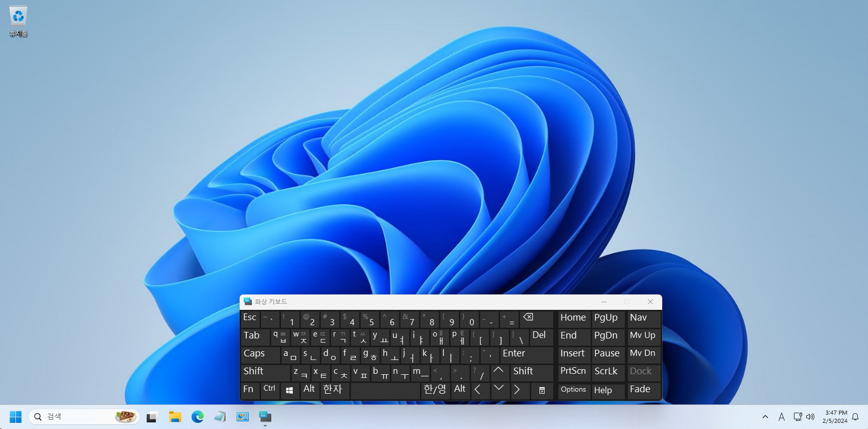This screenshot has width=868, height=429.
Task: Click the Fade key
Action: [x=644, y=391]
